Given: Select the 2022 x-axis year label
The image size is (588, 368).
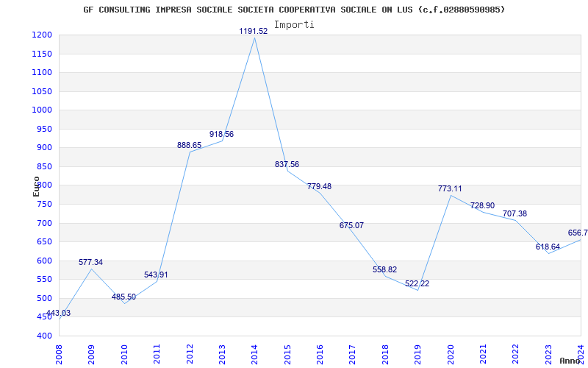Looking at the screenshot, I should (516, 354).
